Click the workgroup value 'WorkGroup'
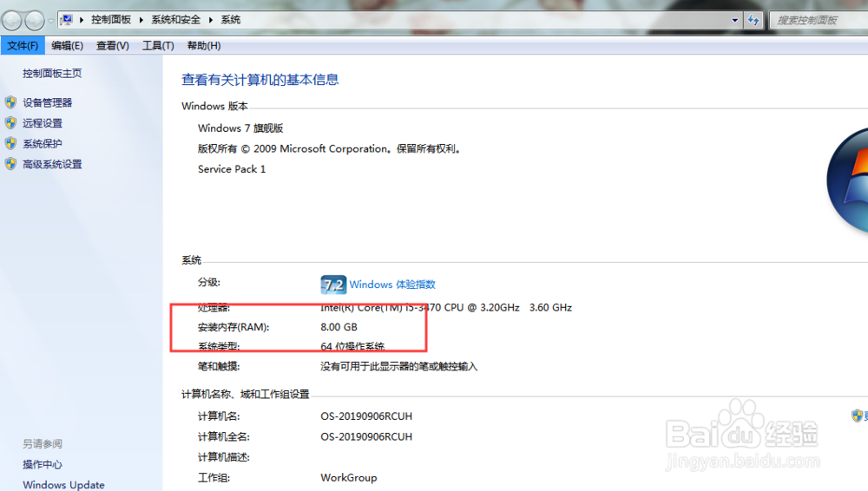Image resolution: width=868 pixels, height=491 pixels. [349, 478]
